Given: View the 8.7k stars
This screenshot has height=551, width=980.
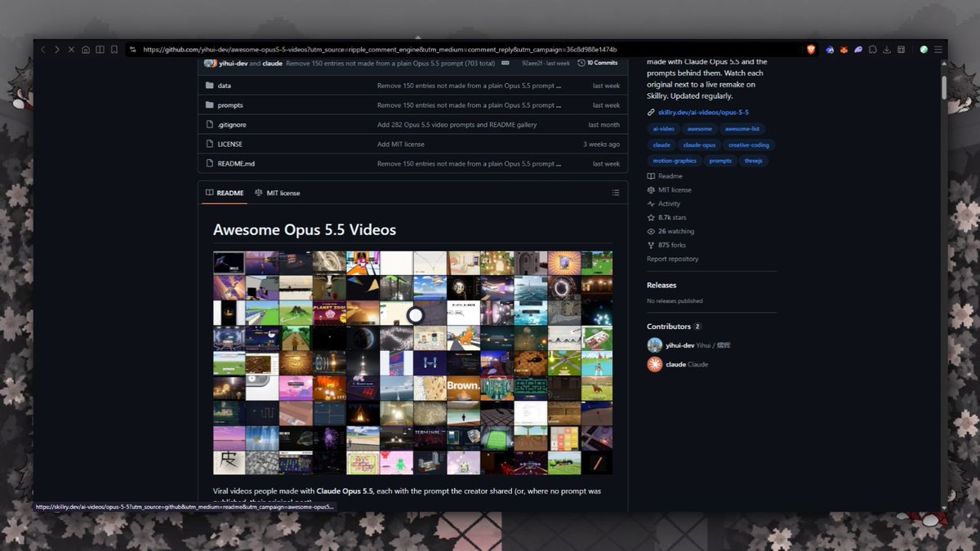Looking at the screenshot, I should pyautogui.click(x=666, y=218).
